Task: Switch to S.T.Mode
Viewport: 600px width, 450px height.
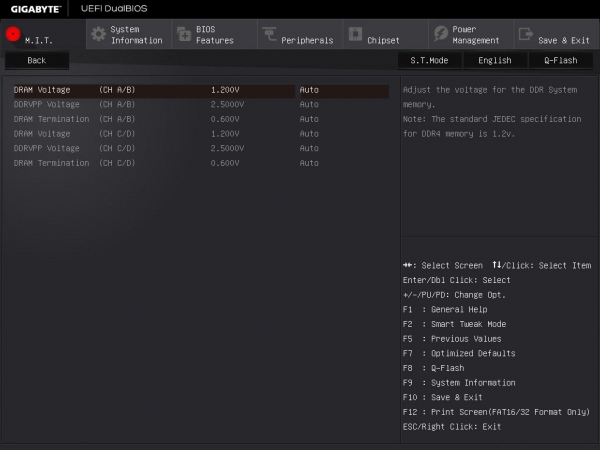Action: (x=429, y=60)
